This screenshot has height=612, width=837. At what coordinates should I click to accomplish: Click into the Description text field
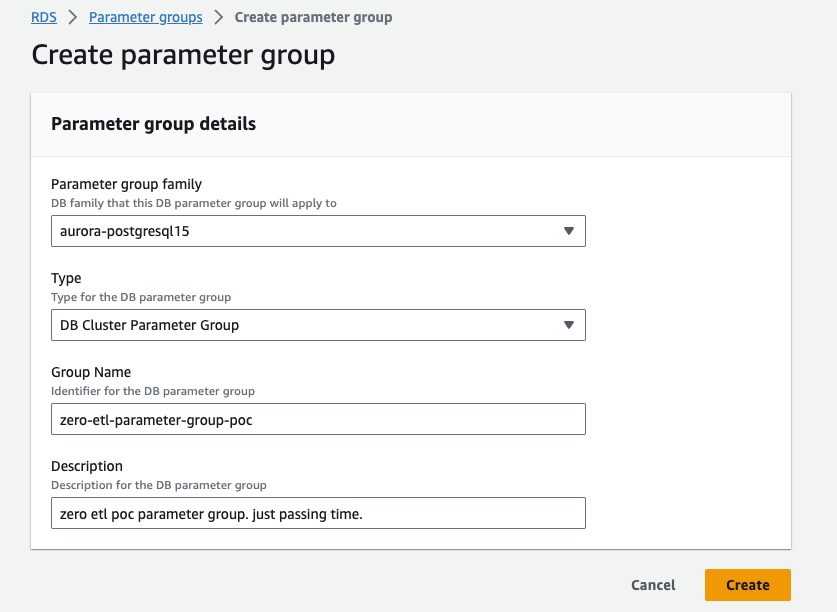click(318, 513)
